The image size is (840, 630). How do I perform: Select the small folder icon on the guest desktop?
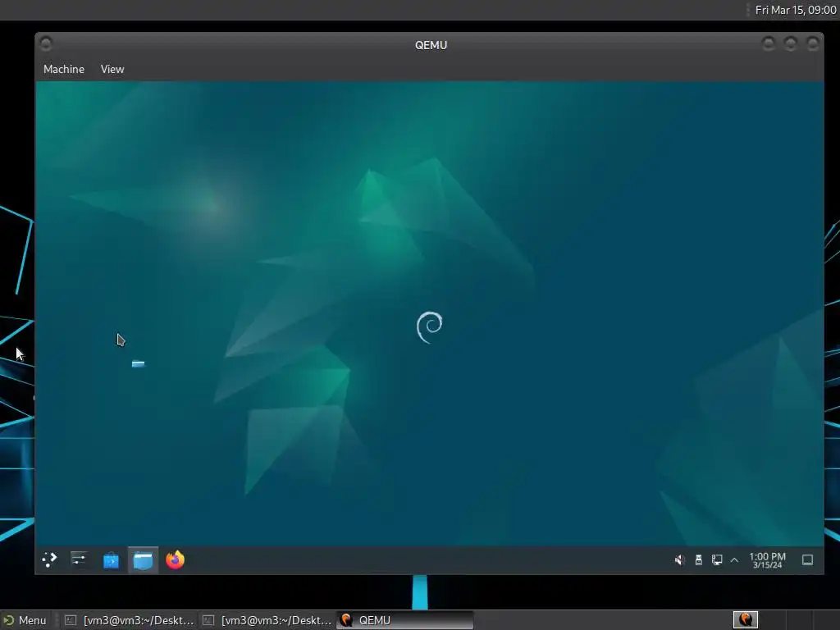click(x=138, y=363)
